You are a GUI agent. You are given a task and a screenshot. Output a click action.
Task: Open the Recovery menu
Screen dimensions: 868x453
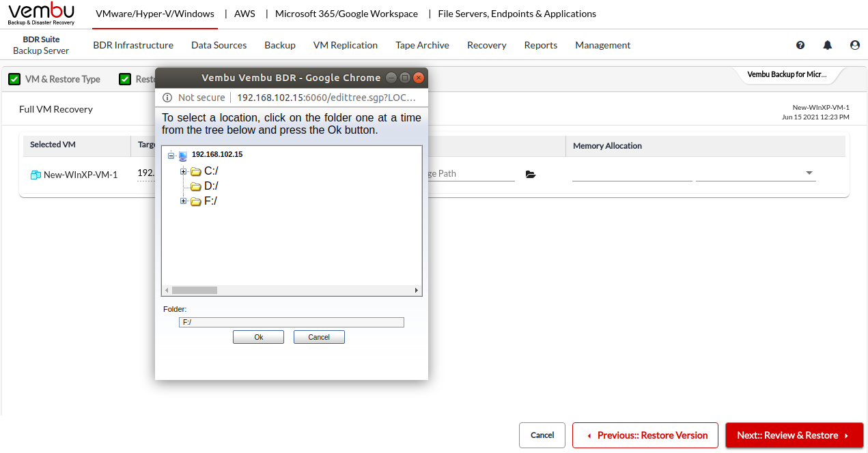(486, 45)
